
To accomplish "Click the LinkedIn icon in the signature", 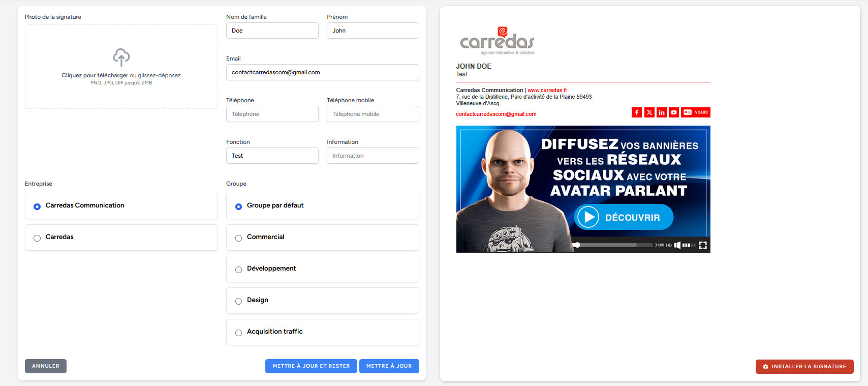I will click(661, 112).
